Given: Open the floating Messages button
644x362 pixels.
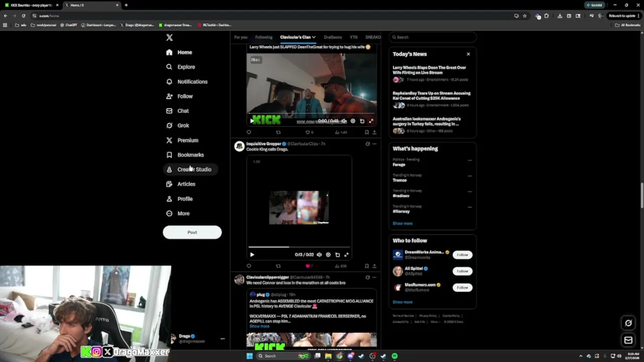Looking at the screenshot, I should (x=628, y=340).
